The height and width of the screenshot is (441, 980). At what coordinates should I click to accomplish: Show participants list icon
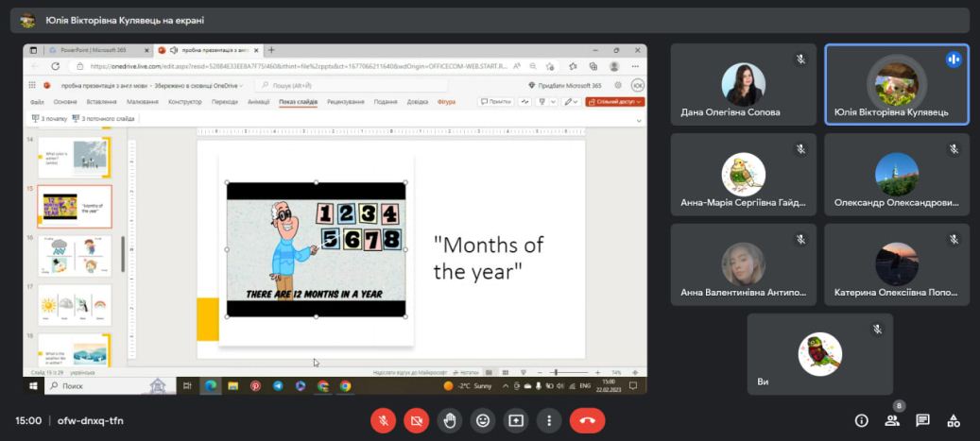(892, 421)
